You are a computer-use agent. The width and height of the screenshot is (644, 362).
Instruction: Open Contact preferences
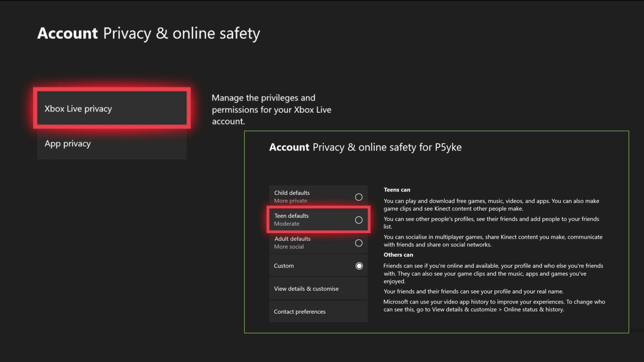tap(318, 311)
